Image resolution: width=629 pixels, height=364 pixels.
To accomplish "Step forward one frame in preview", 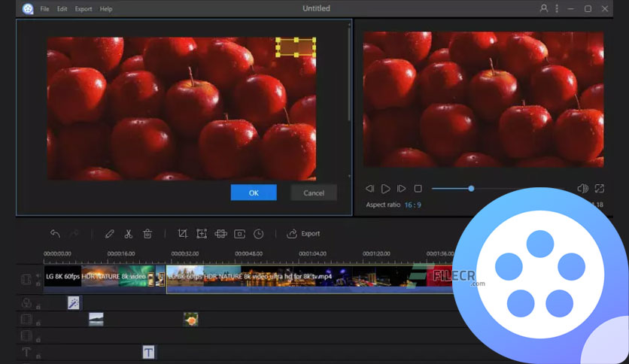I will click(401, 189).
